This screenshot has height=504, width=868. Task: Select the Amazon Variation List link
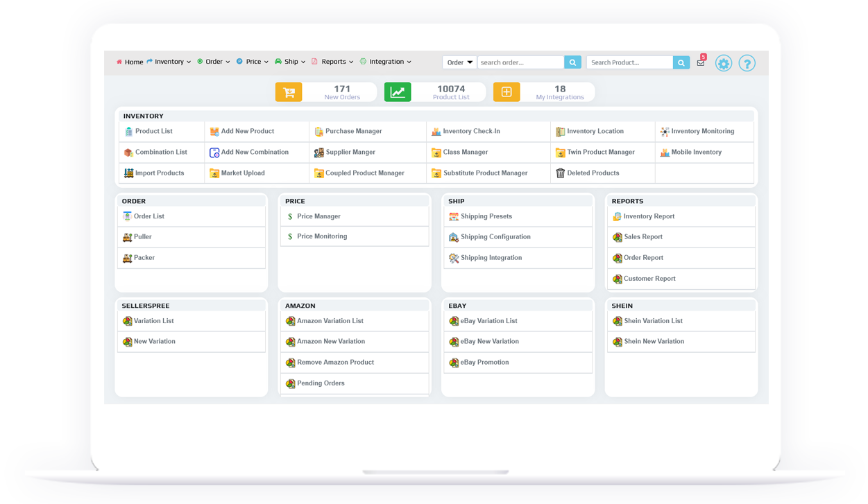(330, 321)
